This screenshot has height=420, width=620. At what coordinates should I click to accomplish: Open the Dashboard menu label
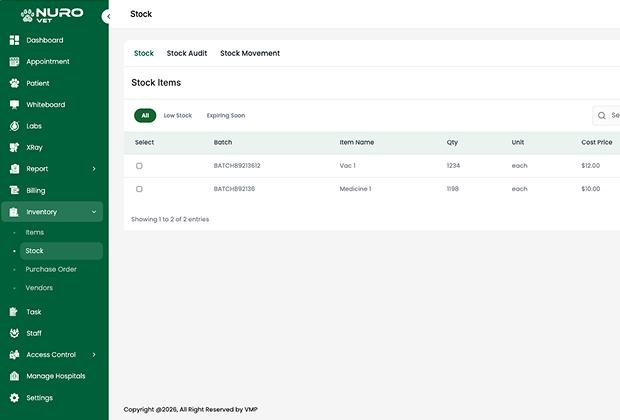coord(45,40)
